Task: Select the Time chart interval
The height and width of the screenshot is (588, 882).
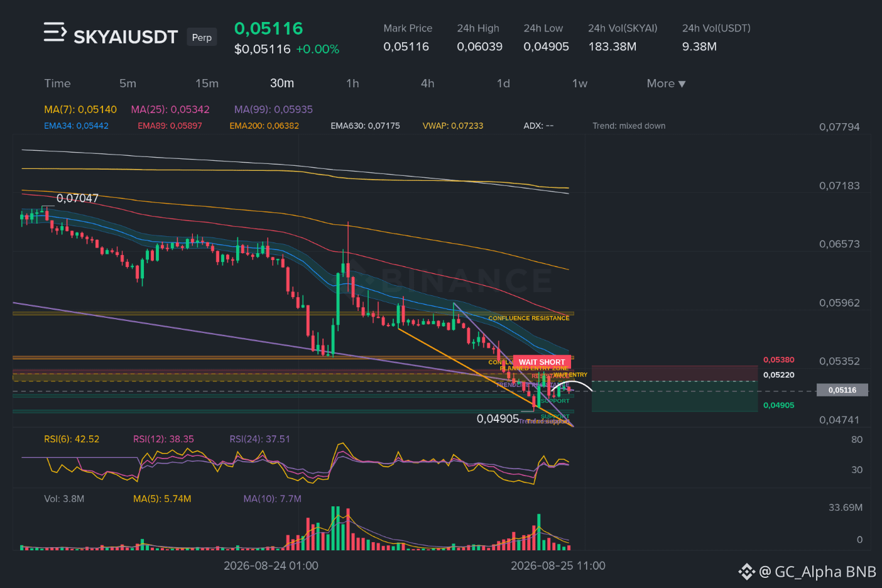Action: [57, 84]
